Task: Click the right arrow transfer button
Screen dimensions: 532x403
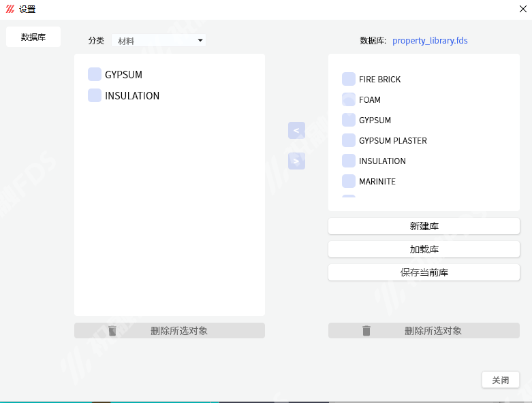Action: point(296,161)
